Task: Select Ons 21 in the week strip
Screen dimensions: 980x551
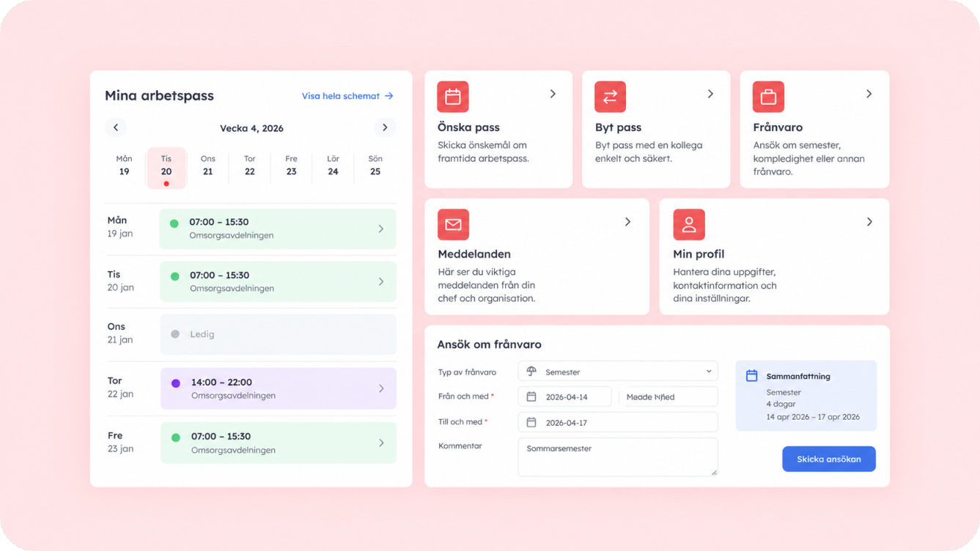Action: (208, 166)
